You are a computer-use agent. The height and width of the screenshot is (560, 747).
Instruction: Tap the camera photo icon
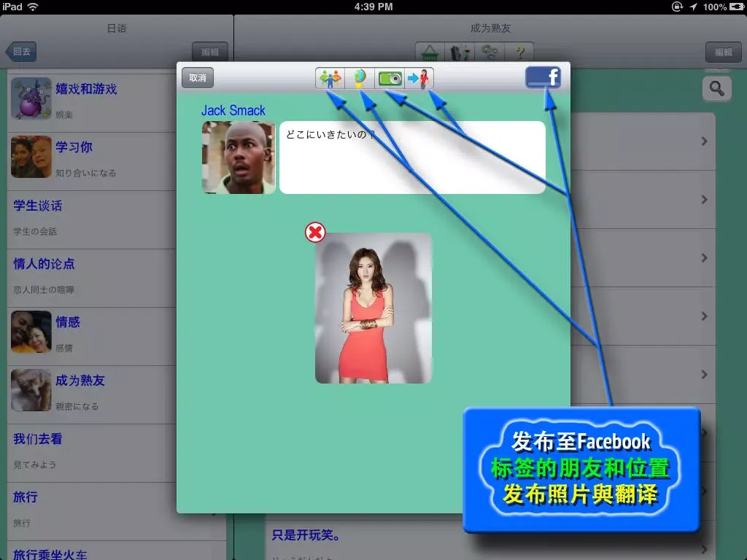pyautogui.click(x=390, y=78)
